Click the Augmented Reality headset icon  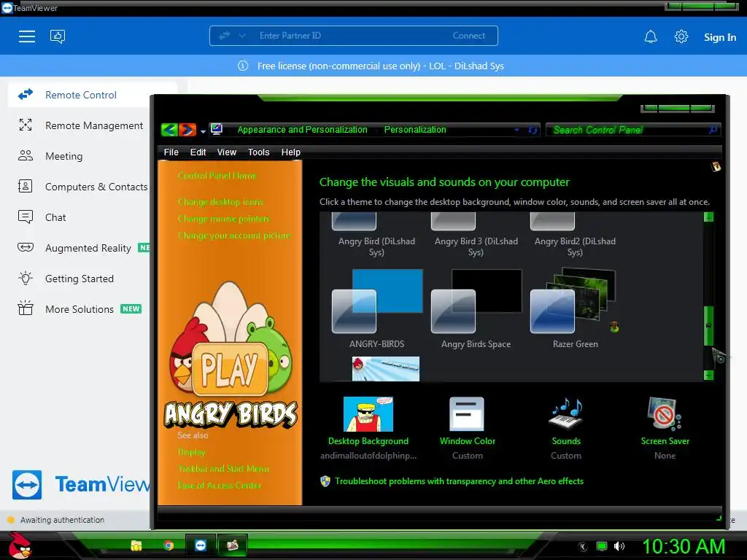click(x=26, y=247)
